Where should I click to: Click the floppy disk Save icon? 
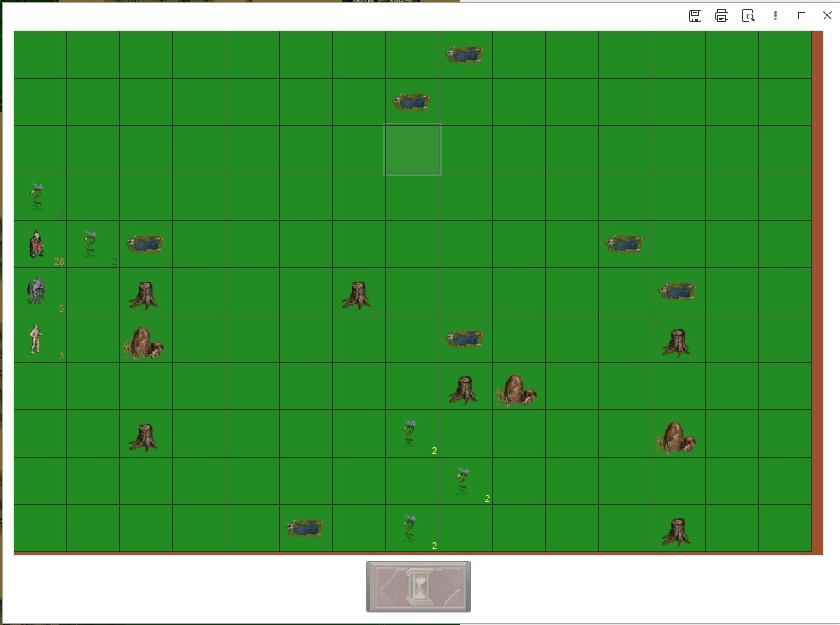[x=695, y=16]
